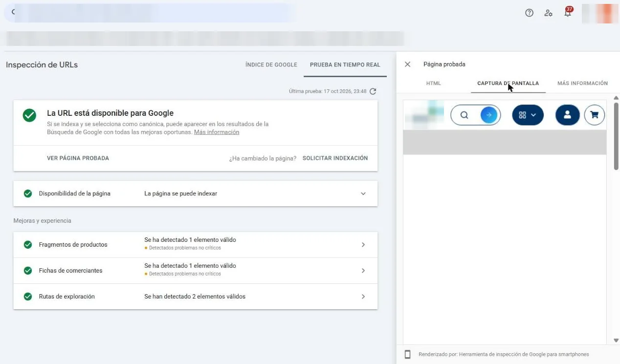Switch to ÍNDICE DE GOOGLE tab
620x364 pixels.
(x=271, y=65)
